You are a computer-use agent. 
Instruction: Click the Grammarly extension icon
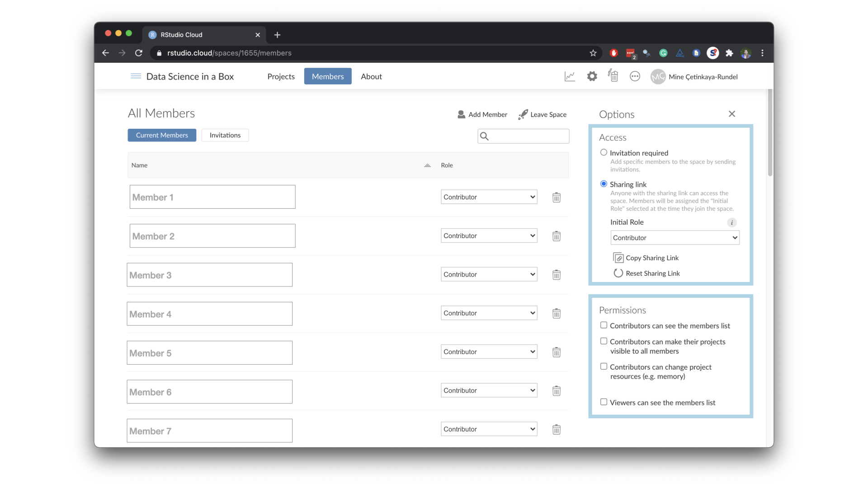pyautogui.click(x=663, y=53)
